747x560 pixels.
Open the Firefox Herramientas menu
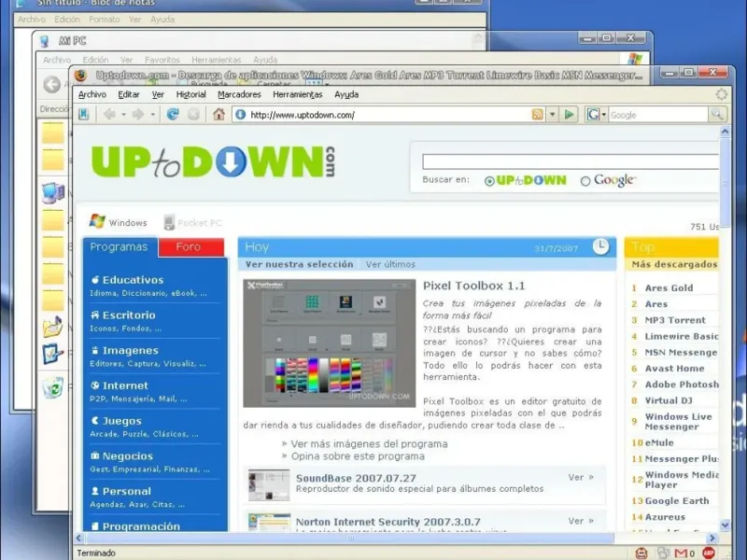(297, 94)
